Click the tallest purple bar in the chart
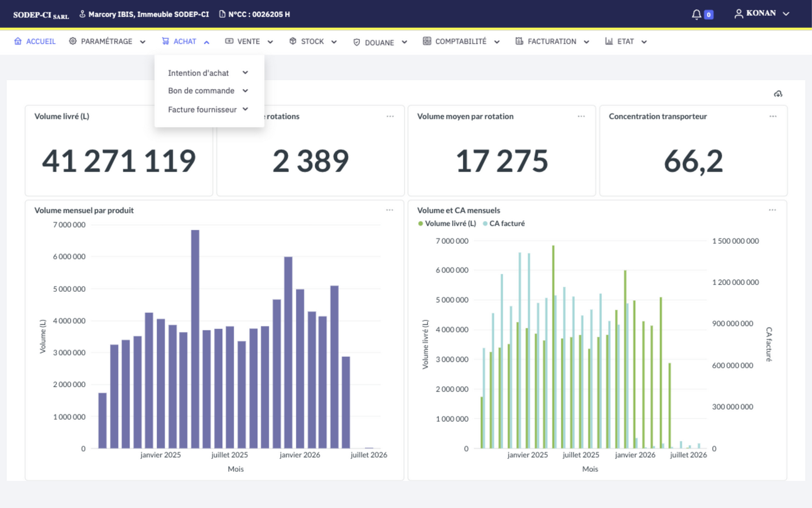This screenshot has width=812, height=508. (195, 339)
